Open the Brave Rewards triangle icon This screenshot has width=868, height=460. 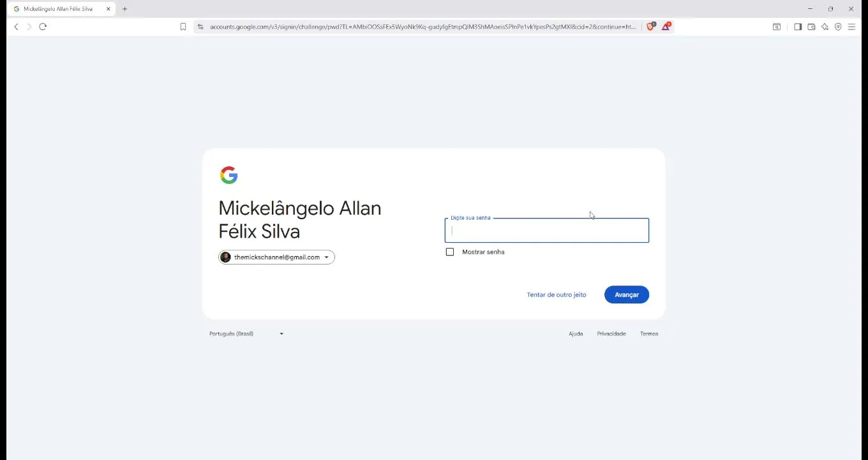tap(666, 26)
